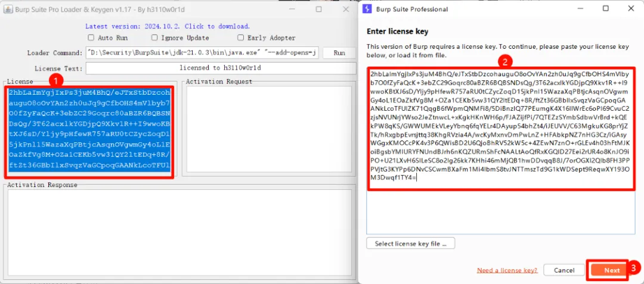Click the Activation Response label
The width and height of the screenshot is (644, 284).
pyautogui.click(x=42, y=185)
